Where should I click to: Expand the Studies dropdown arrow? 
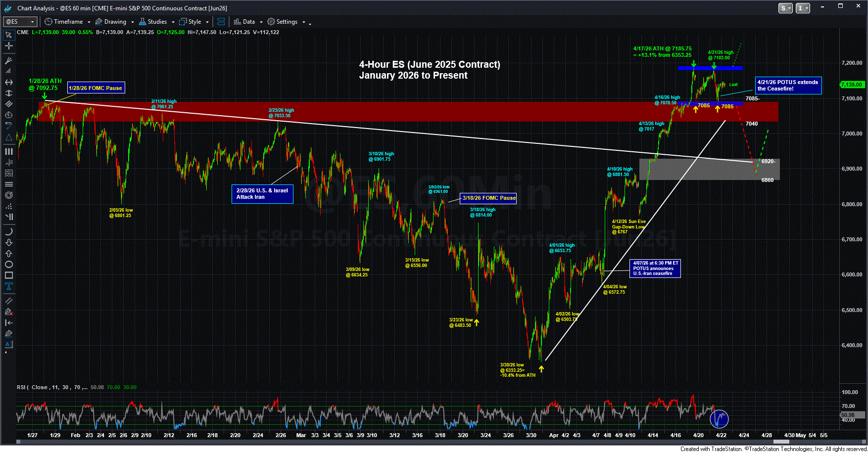coord(173,22)
